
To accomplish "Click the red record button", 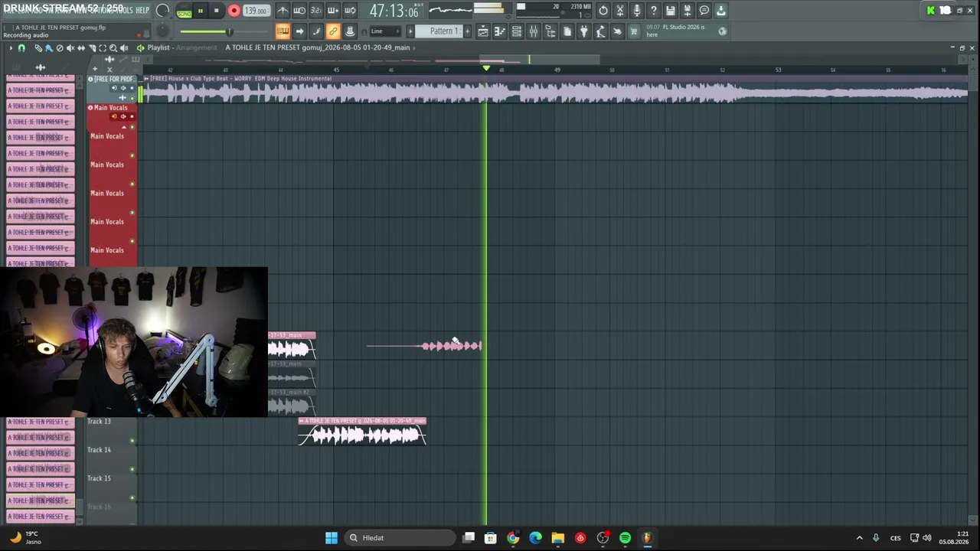I will pos(234,11).
